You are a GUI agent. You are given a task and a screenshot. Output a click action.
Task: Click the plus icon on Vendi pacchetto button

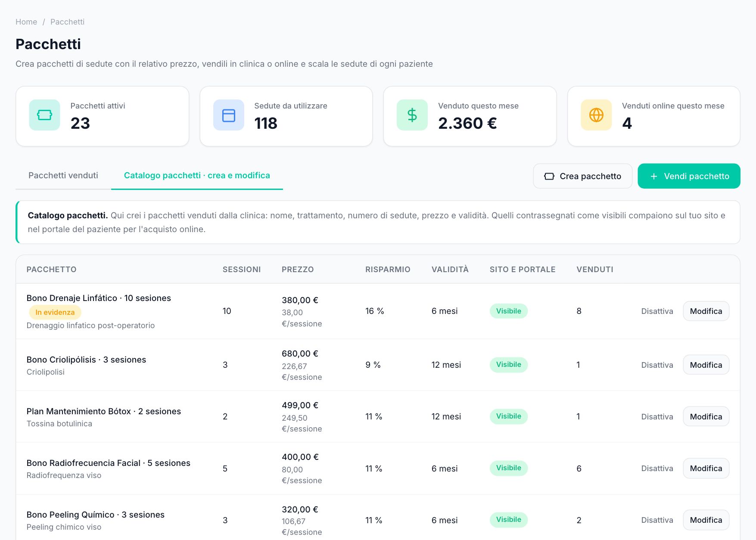(653, 176)
